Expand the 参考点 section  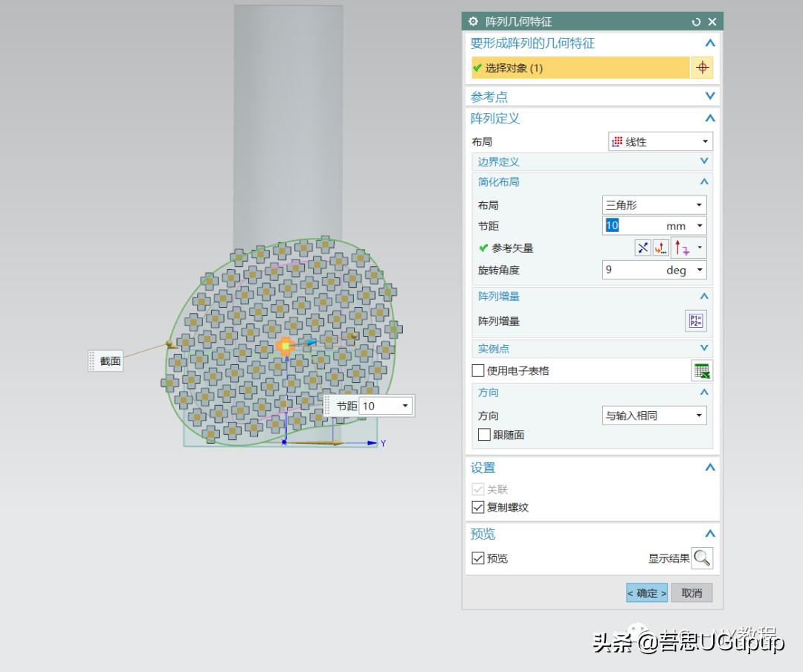click(x=709, y=95)
